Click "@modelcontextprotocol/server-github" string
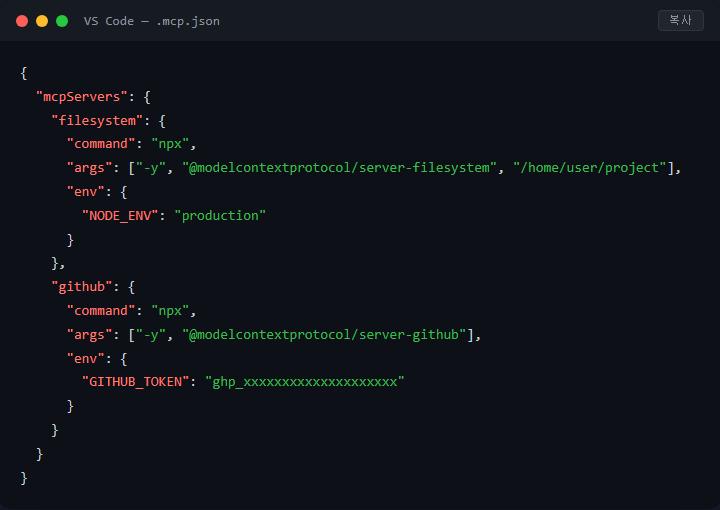This screenshot has width=720, height=510. pyautogui.click(x=324, y=335)
